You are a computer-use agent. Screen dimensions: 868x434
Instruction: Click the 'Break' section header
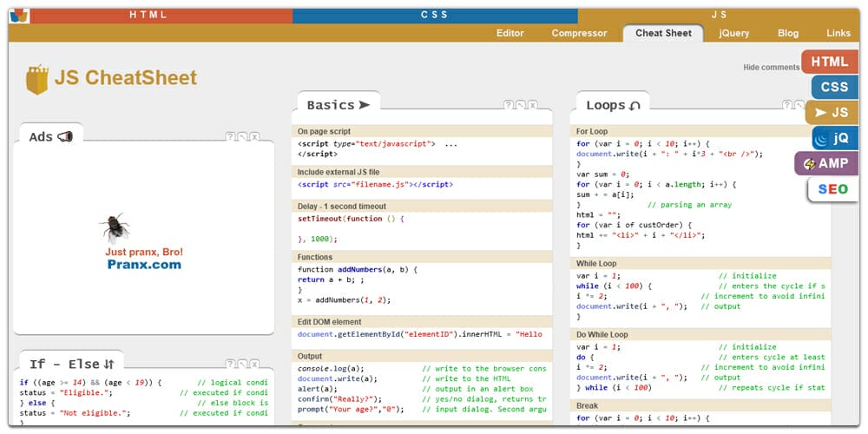click(x=700, y=405)
